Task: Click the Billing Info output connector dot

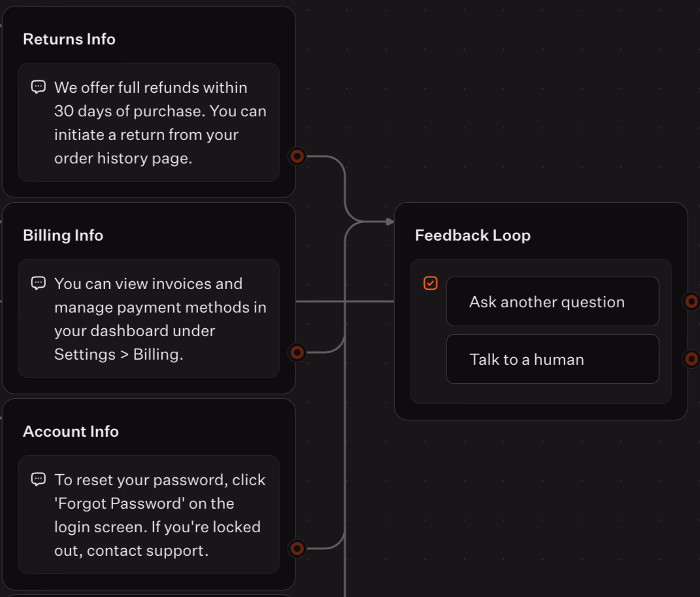Action: (x=297, y=352)
